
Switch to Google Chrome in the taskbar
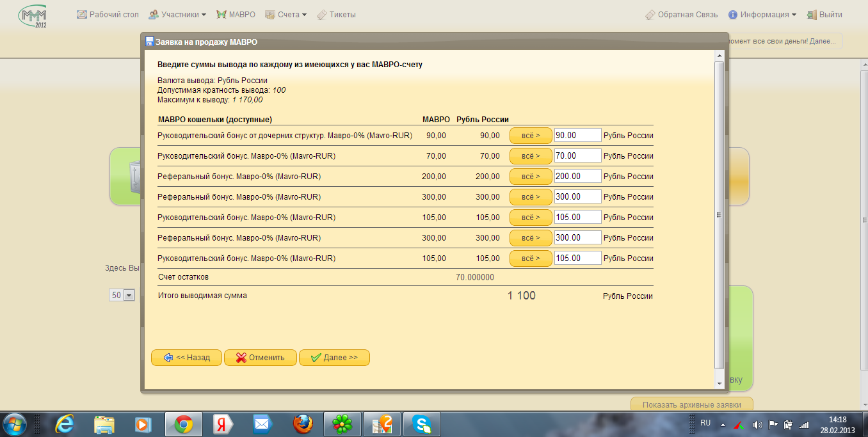[184, 424]
